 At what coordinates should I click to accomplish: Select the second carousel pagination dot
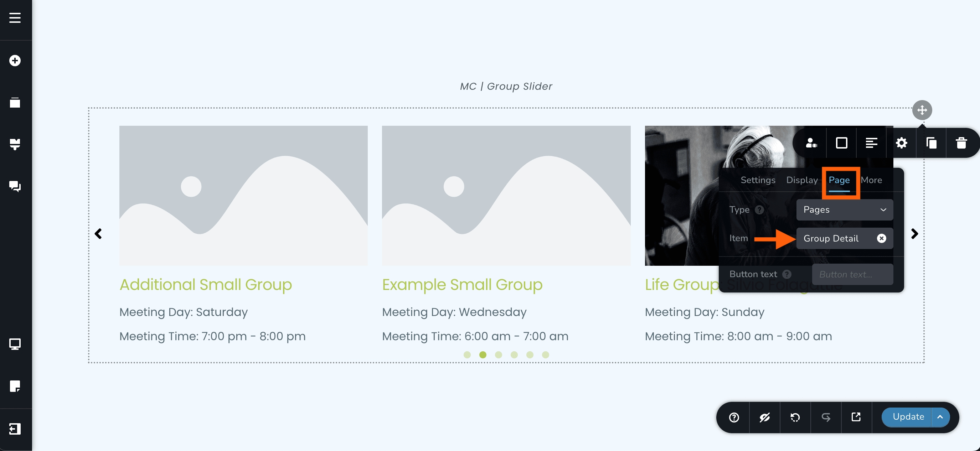click(x=483, y=354)
